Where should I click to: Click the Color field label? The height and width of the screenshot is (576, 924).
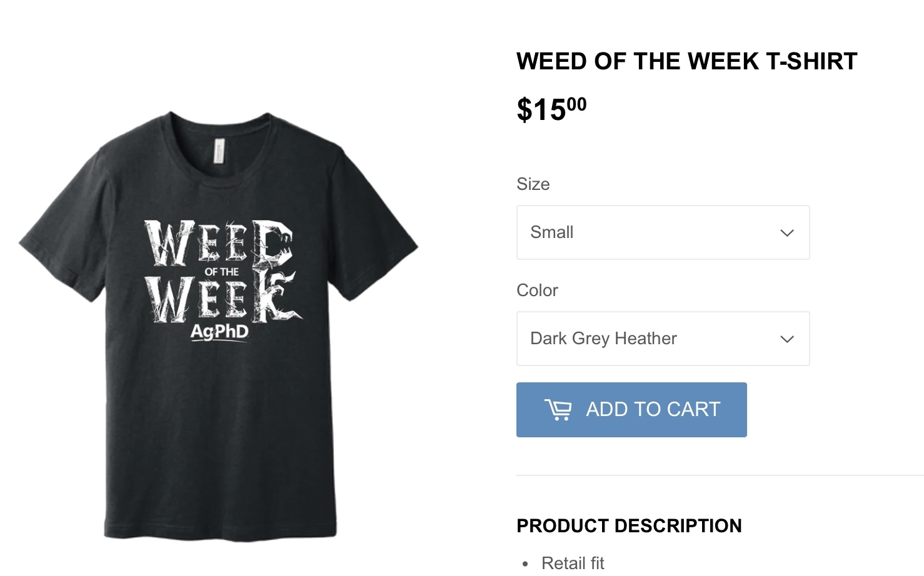537,290
